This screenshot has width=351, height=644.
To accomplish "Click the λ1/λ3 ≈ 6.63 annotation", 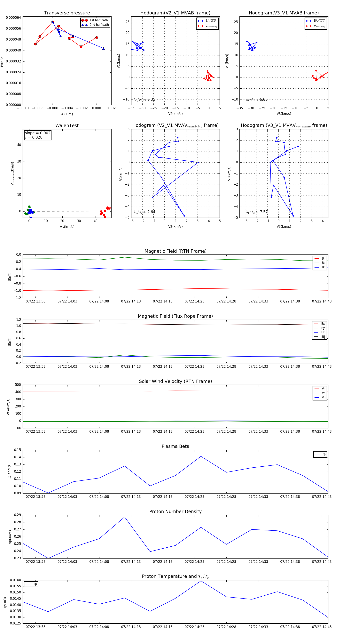I will click(x=257, y=100).
